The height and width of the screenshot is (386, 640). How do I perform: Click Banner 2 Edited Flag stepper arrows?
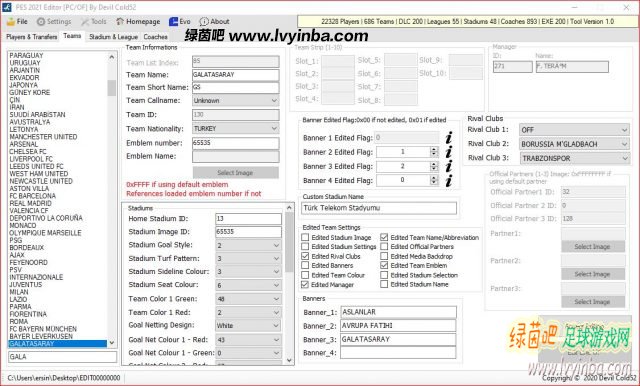click(x=433, y=152)
